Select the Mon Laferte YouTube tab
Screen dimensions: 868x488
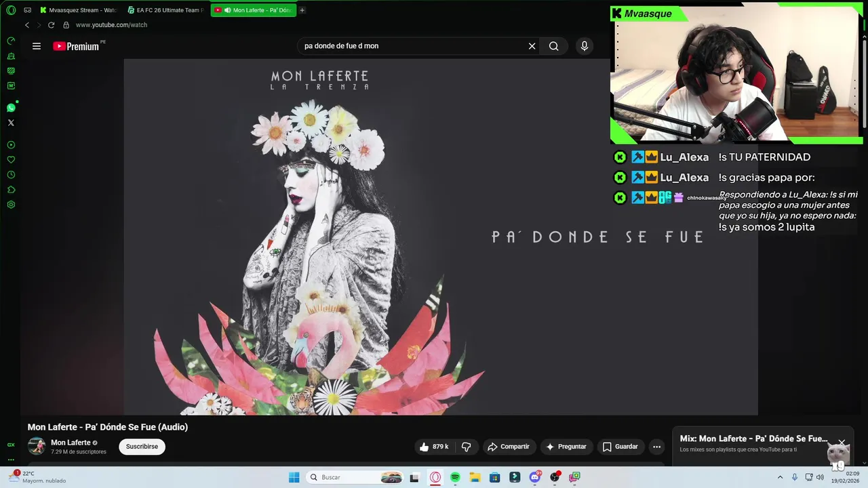click(254, 10)
